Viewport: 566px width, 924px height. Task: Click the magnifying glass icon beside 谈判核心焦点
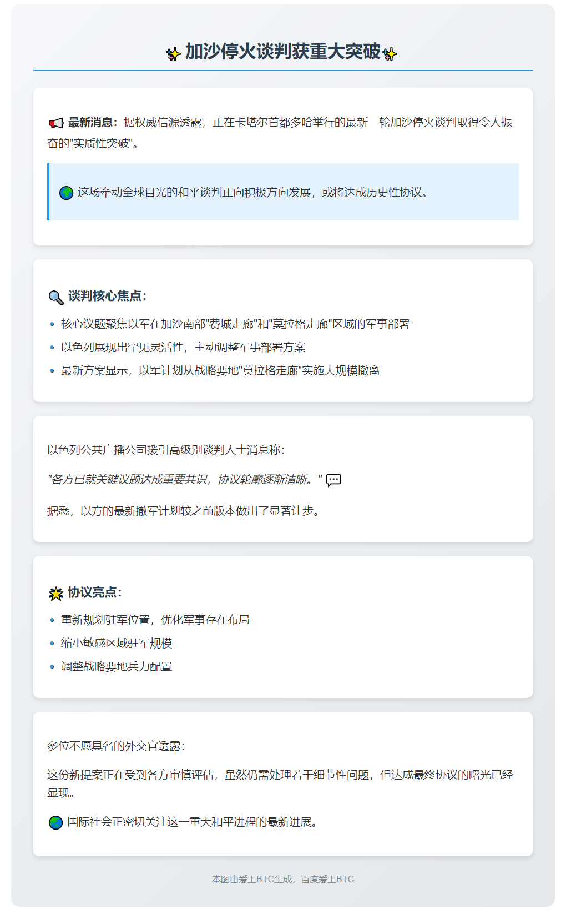coord(56,297)
